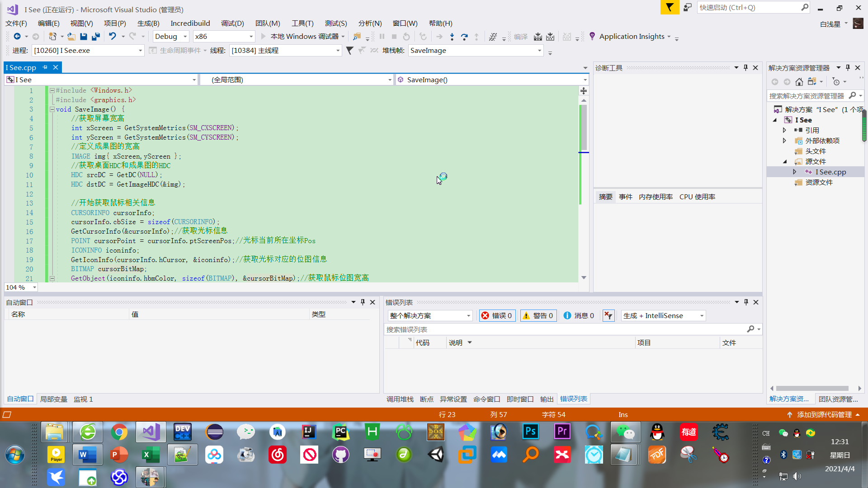
Task: Open the Debug configuration dropdown
Action: tap(171, 37)
